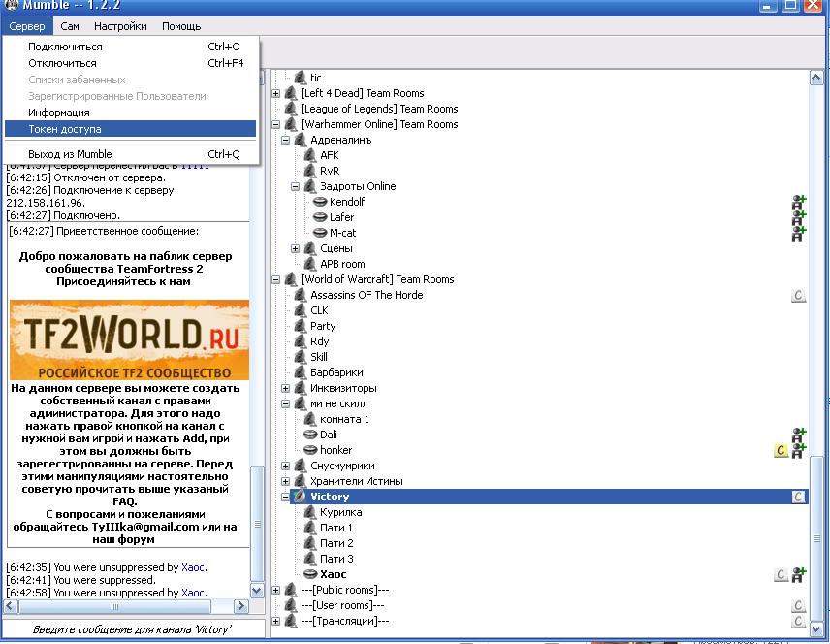Open the comment icon for ---[User rooms]---
Screen dimensions: 830x644
pyautogui.click(x=798, y=605)
